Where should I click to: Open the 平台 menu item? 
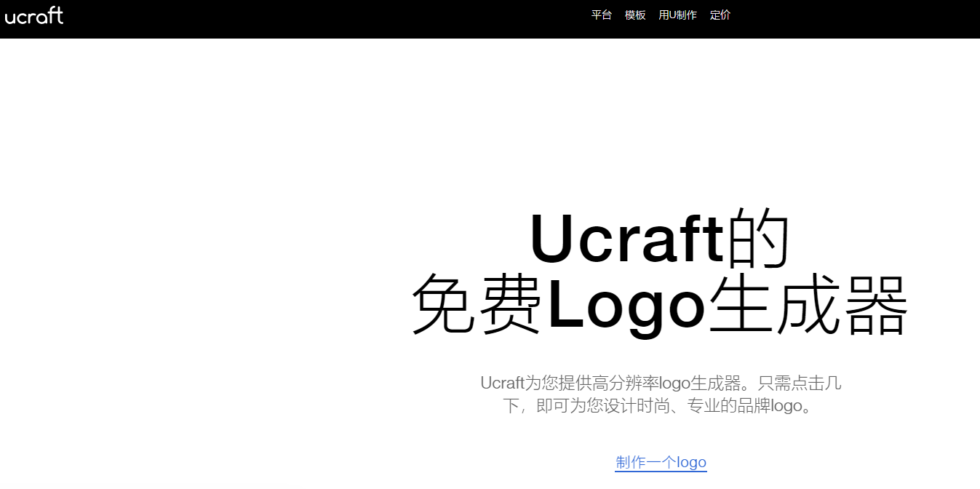pyautogui.click(x=601, y=15)
